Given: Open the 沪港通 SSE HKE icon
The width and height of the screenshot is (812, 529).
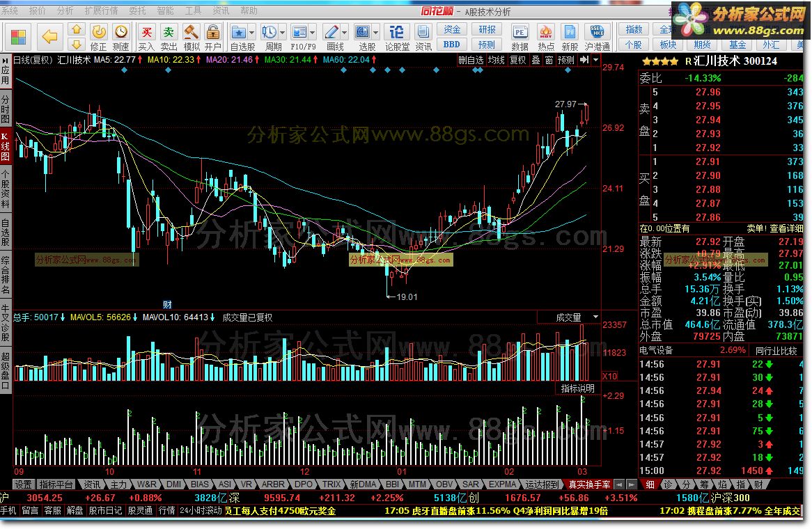Looking at the screenshot, I should pyautogui.click(x=597, y=37).
